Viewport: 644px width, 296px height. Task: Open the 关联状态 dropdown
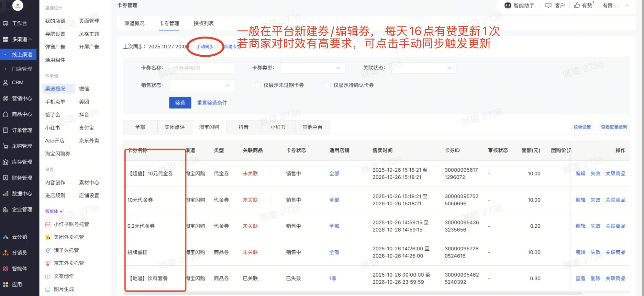(423, 68)
